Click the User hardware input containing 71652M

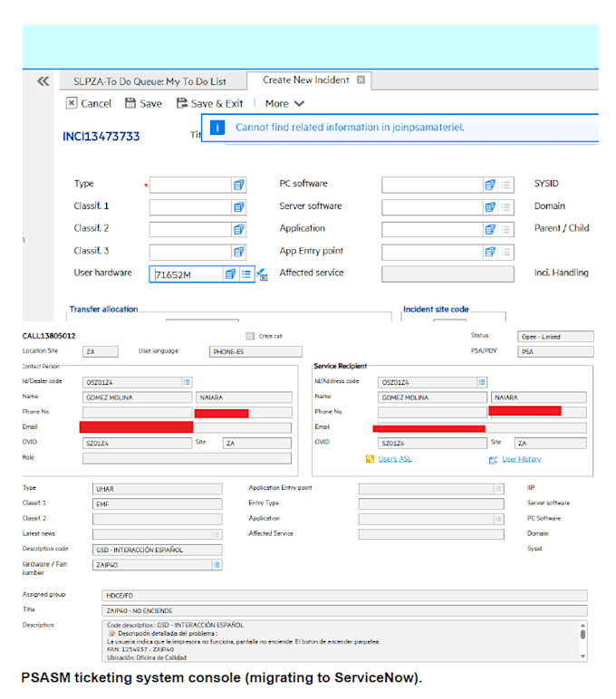tap(188, 274)
